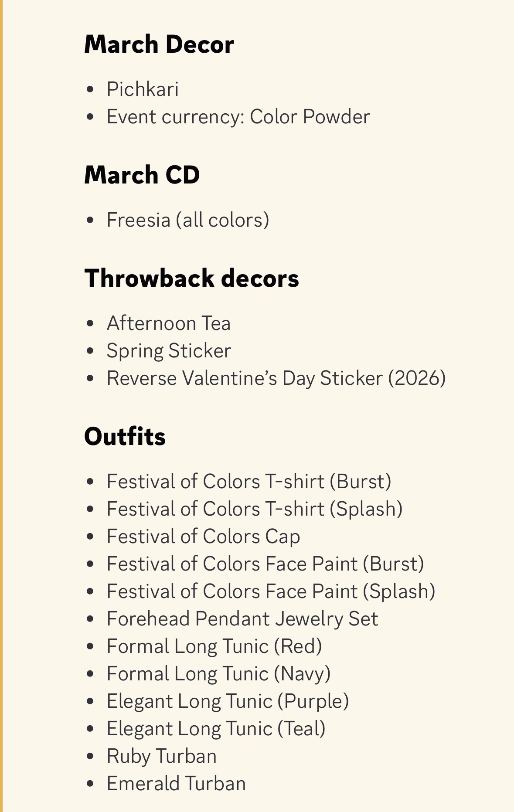
Task: Click the March CD heading
Action: 142,175
